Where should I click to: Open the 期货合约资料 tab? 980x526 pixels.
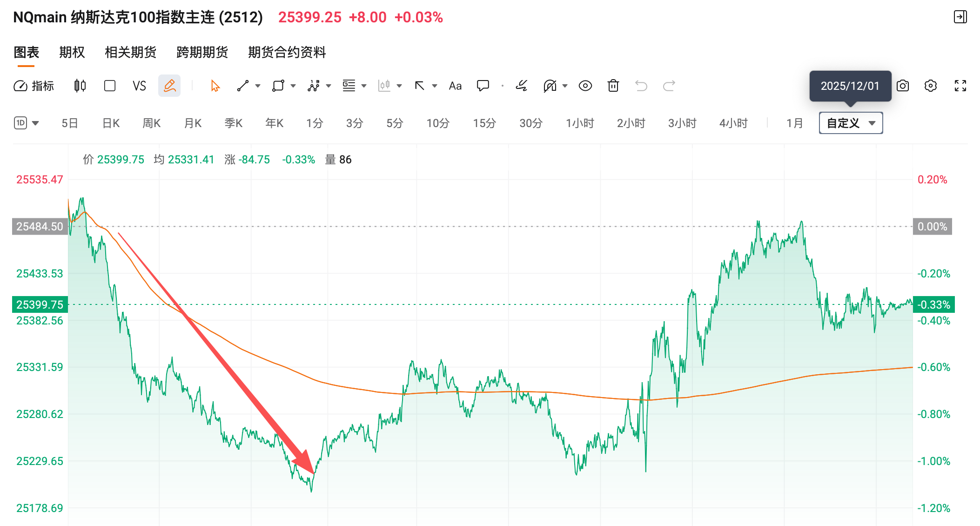(x=287, y=53)
